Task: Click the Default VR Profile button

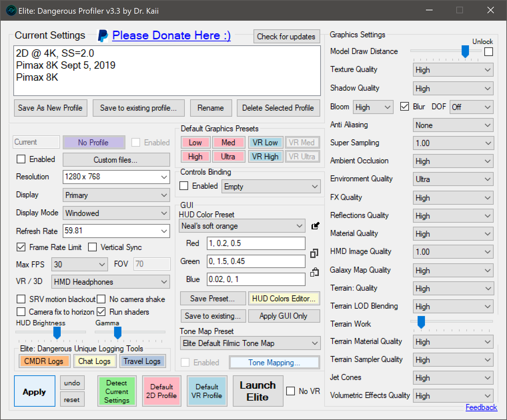Action: pyautogui.click(x=207, y=391)
